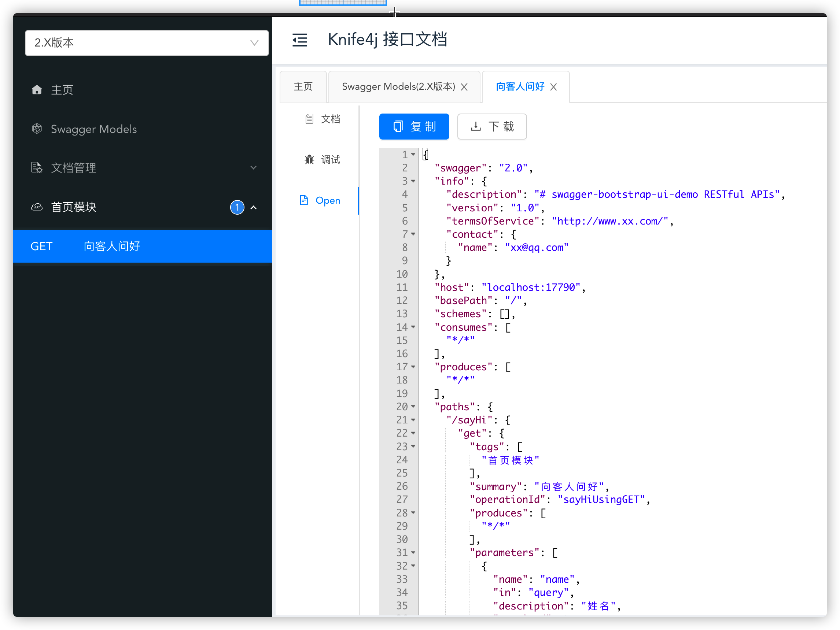This screenshot has width=840, height=630.
Task: Collapse the paths block at line 20
Action: (x=413, y=407)
